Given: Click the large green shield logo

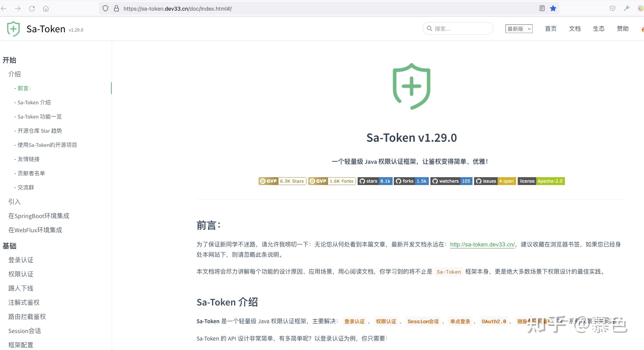Looking at the screenshot, I should (411, 86).
